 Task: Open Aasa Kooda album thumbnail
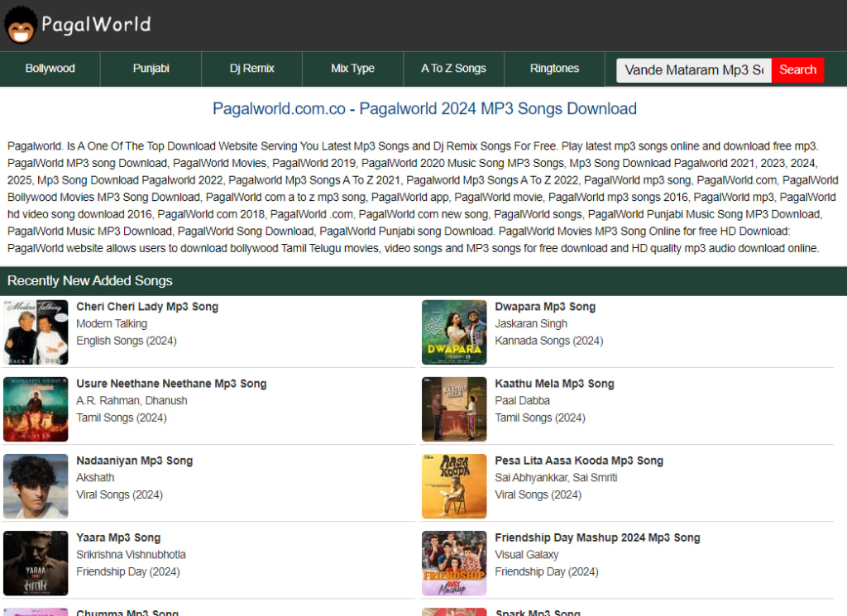(x=454, y=486)
